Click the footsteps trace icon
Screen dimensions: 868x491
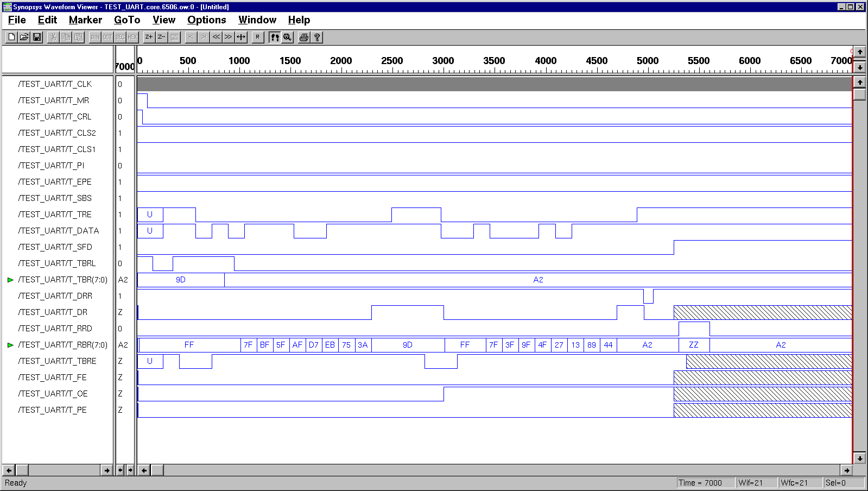pos(275,37)
